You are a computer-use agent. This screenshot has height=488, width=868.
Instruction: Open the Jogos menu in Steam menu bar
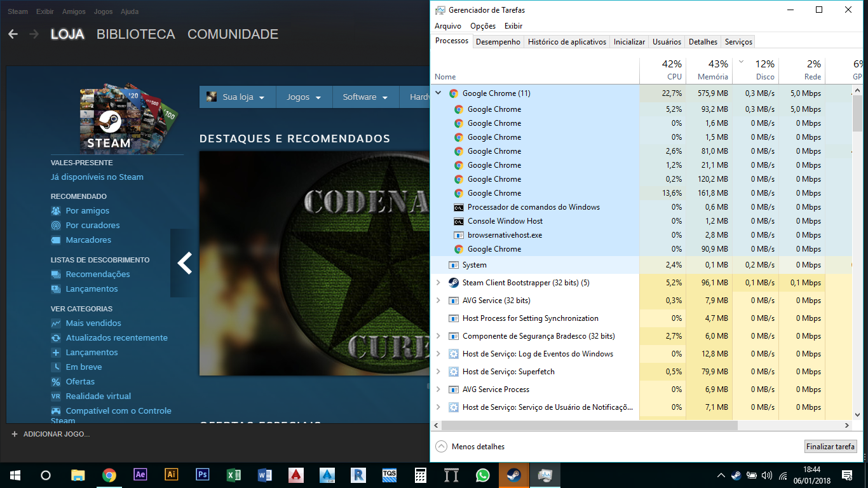(103, 11)
